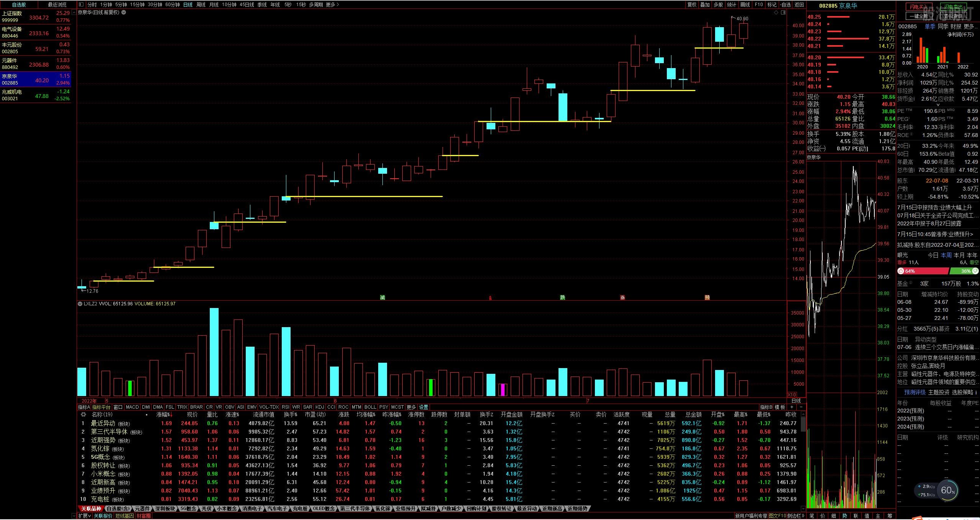
Task: Click the 减 event marker on chart
Action: coord(382,297)
